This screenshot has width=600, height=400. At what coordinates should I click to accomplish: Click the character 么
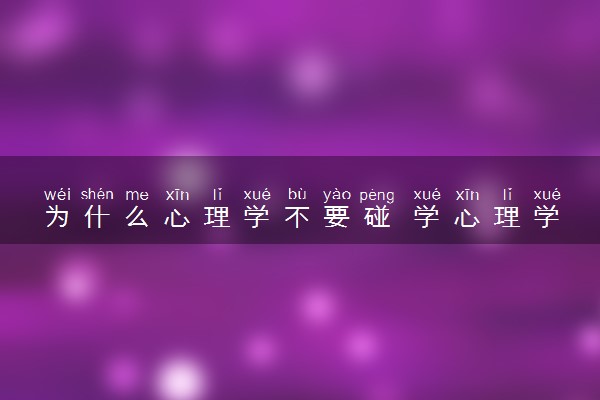tap(137, 217)
